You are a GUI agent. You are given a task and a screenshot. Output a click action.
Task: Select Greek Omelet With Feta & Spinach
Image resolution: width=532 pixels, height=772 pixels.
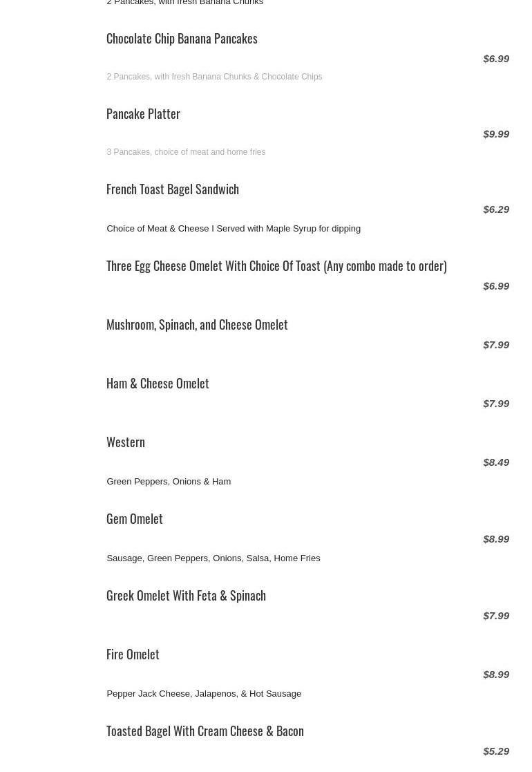[x=186, y=596]
